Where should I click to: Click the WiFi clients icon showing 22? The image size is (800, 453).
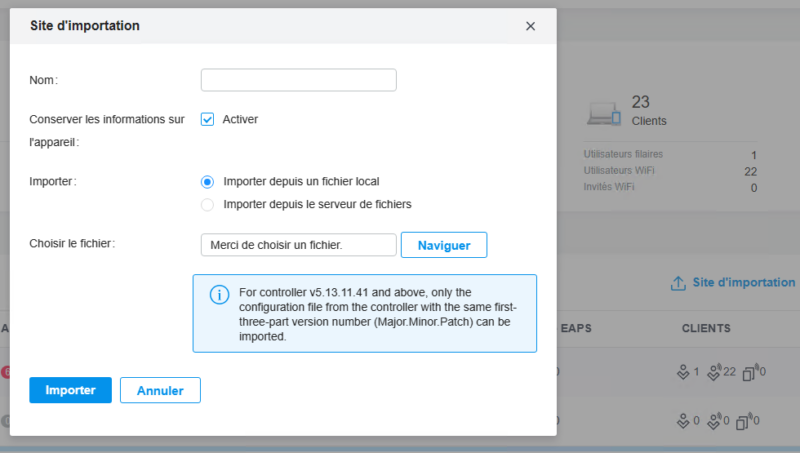point(714,372)
